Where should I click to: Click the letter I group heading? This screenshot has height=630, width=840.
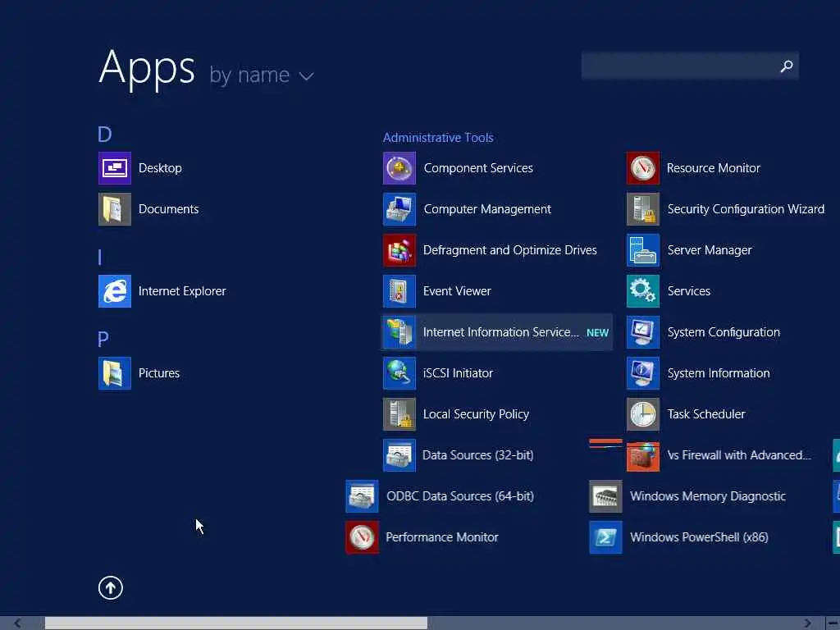click(99, 257)
